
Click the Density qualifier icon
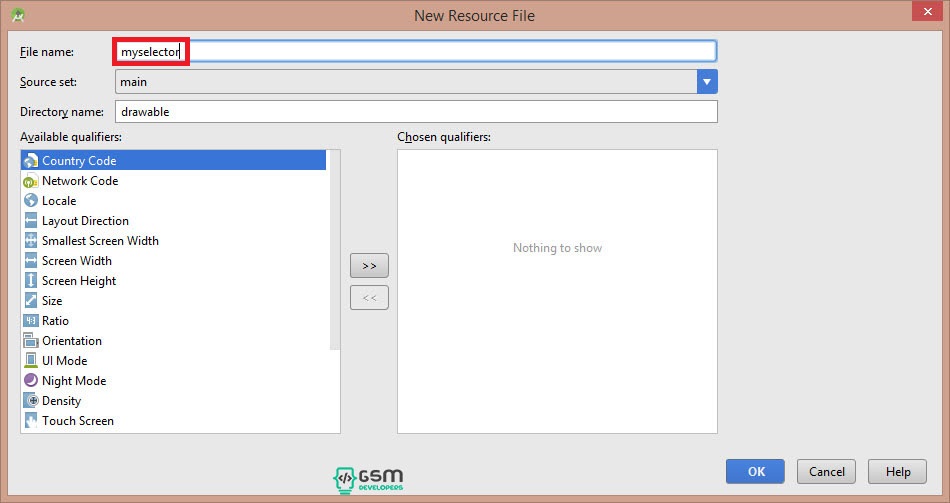tap(30, 401)
